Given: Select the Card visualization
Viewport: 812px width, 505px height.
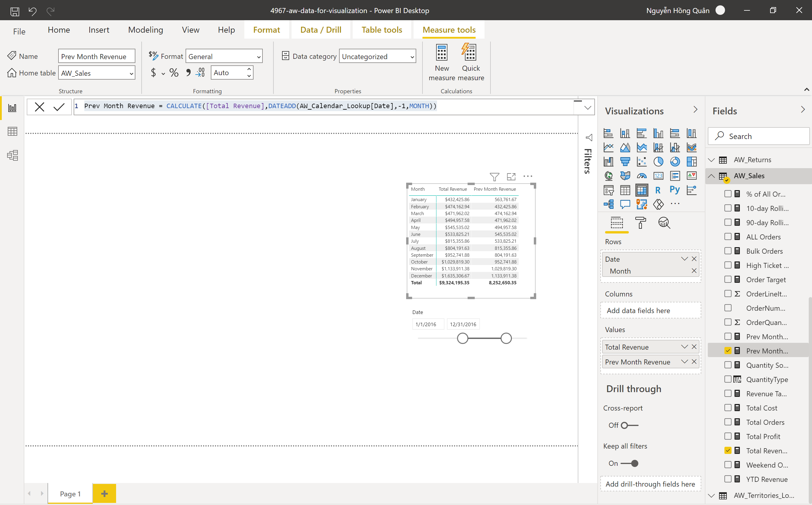Looking at the screenshot, I should 658,176.
